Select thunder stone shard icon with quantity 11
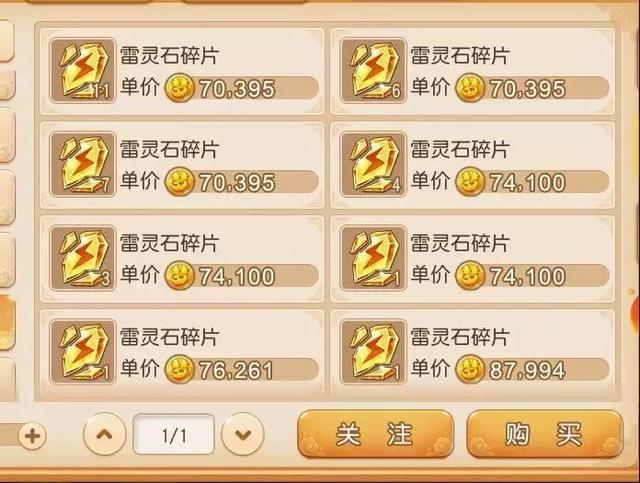This screenshot has width=640, height=483. tap(83, 70)
